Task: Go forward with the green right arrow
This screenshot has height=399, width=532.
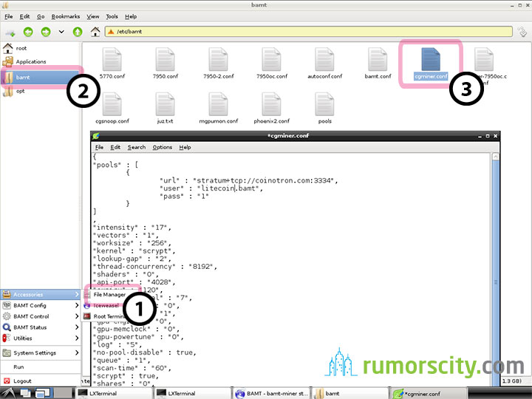Action: point(46,32)
